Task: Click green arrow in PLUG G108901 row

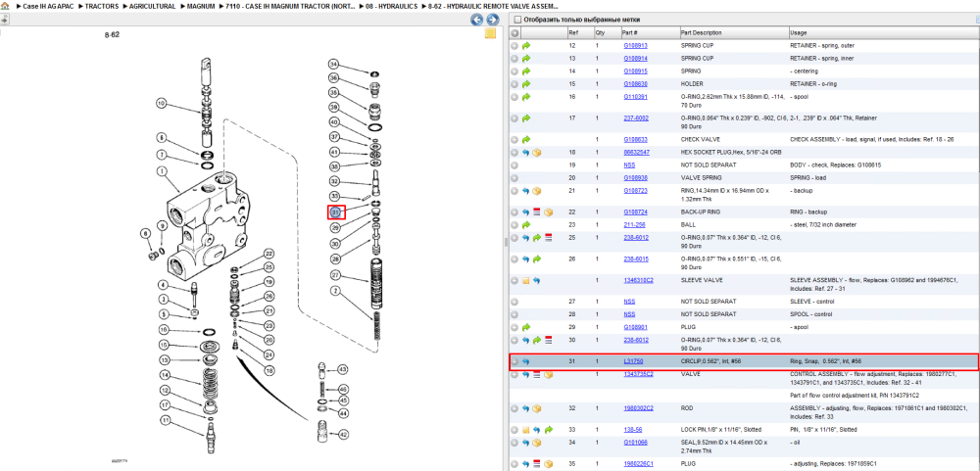Action: click(x=526, y=327)
